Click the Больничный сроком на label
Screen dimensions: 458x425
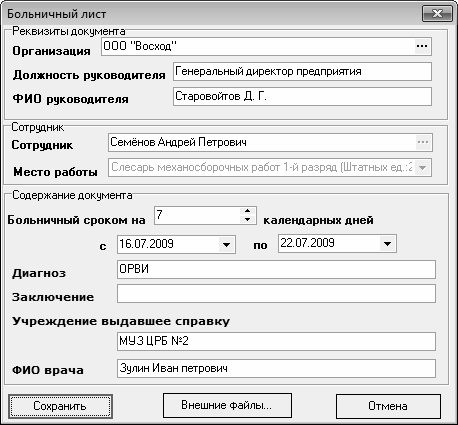[x=76, y=220]
